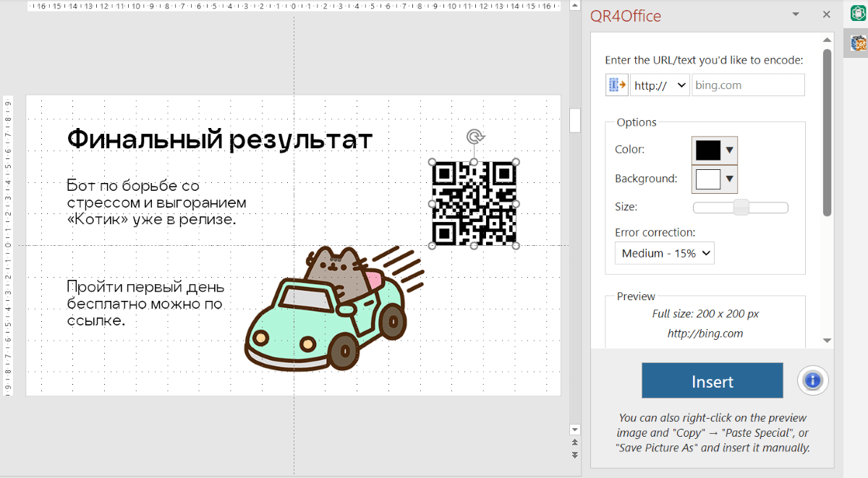Click the text Пройти первый день

145,287
